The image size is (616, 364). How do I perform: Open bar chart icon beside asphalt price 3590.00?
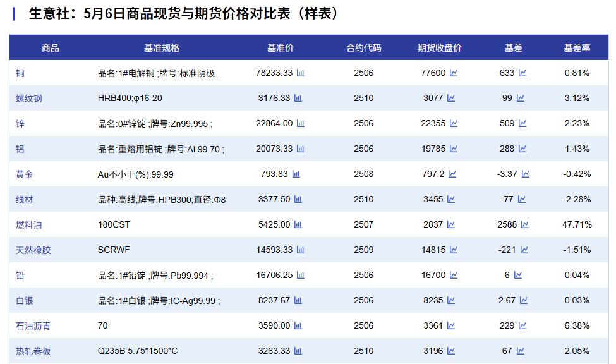[298, 326]
